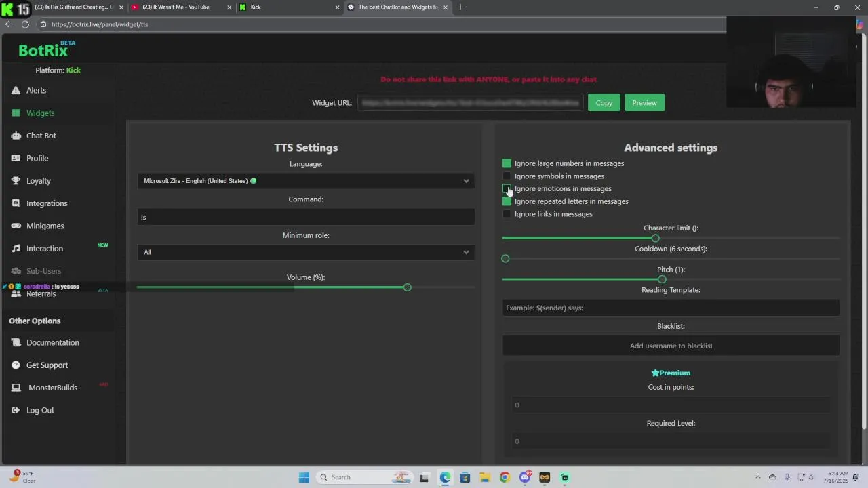
Task: Click the browser address bar
Action: pyautogui.click(x=380, y=24)
